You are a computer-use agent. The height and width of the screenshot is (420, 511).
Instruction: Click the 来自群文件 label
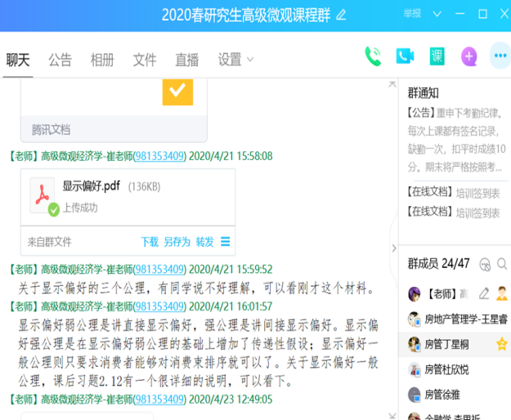tap(49, 242)
